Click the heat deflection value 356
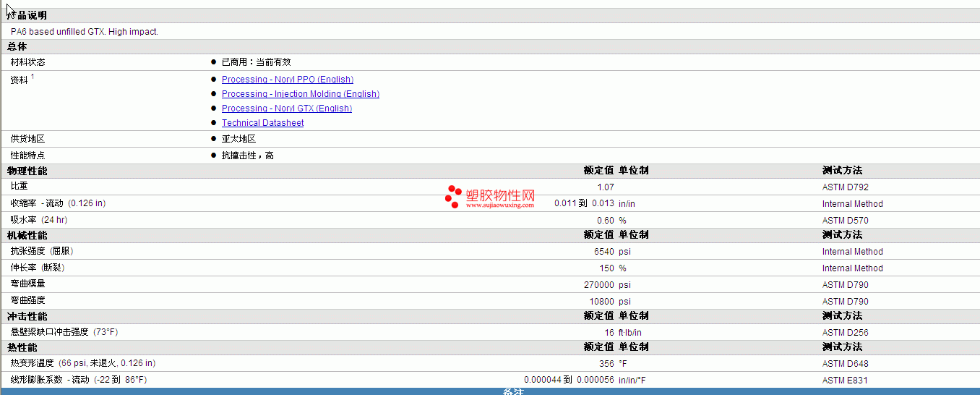The image size is (980, 395). [607, 364]
